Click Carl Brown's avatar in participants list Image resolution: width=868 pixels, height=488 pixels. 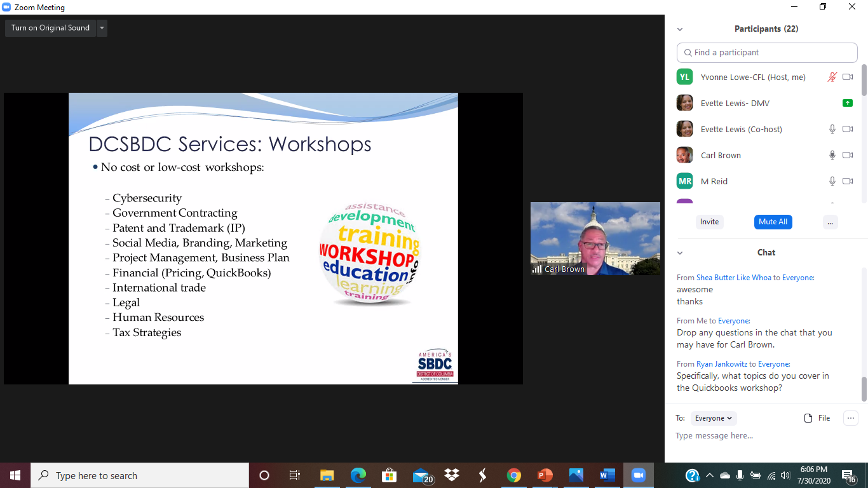(x=684, y=155)
